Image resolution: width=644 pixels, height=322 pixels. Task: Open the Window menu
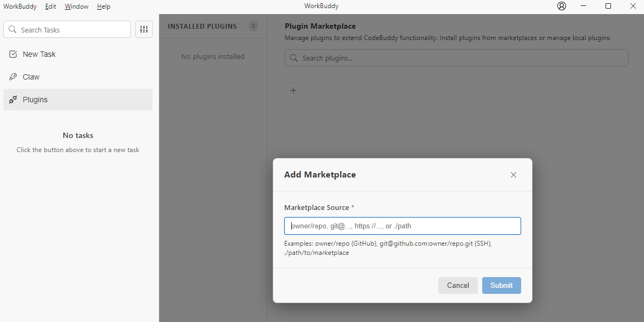(76, 6)
